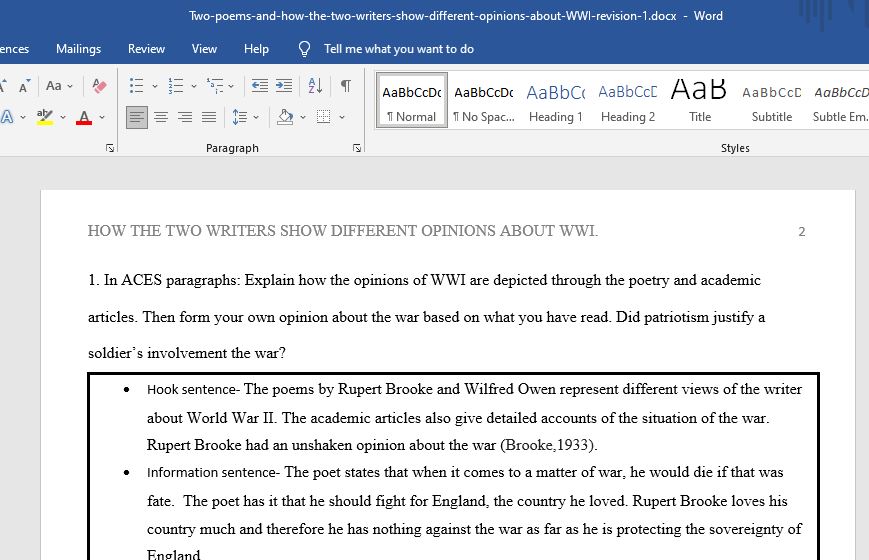Apply numbered list formatting
Viewport: 869px width, 560px height.
(x=176, y=86)
